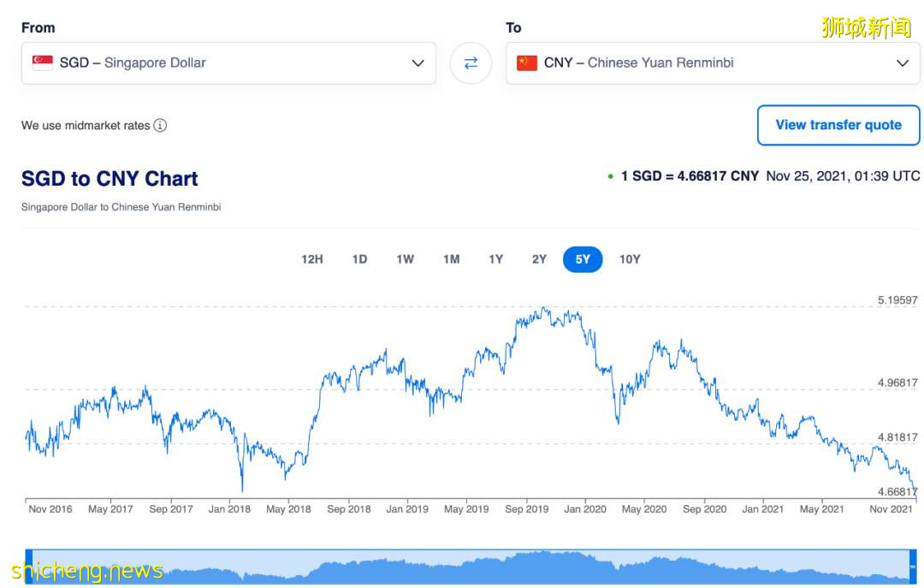Switch chart to 1W range

405,259
